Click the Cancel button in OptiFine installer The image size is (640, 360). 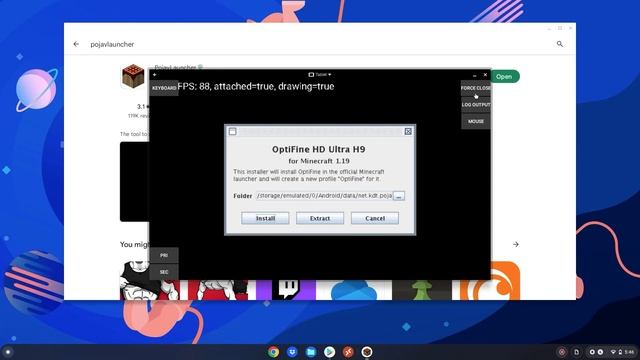(x=375, y=218)
